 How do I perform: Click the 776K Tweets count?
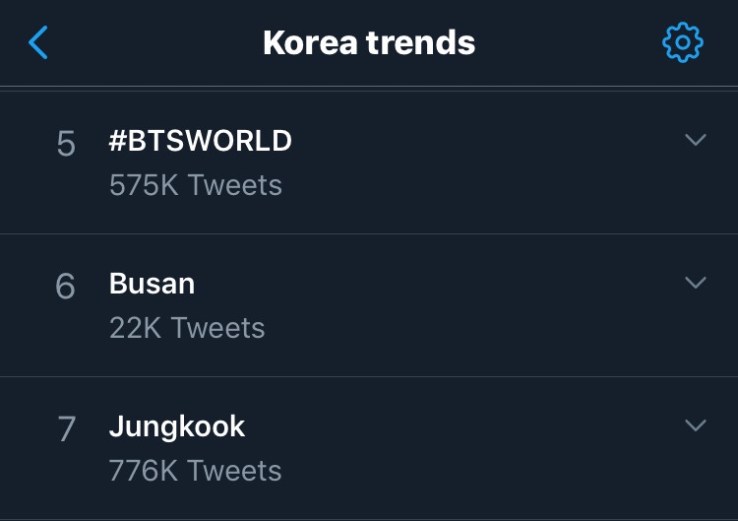[x=196, y=471]
